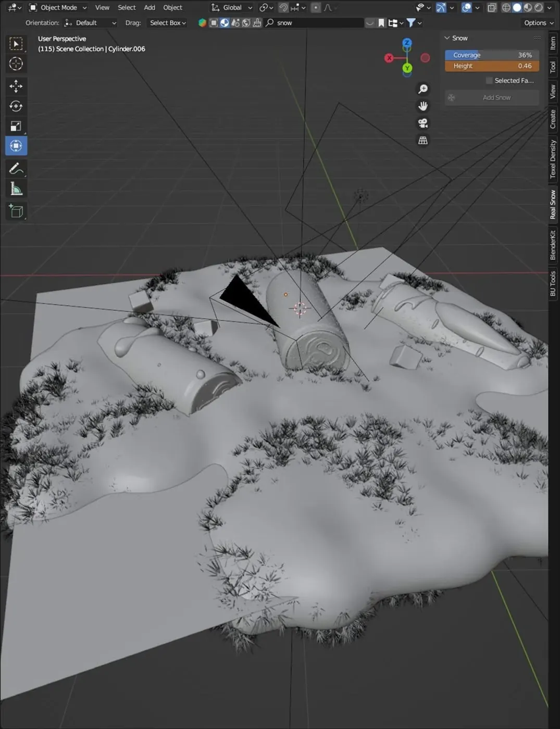Screen dimensions: 560x729
Task: Select the Scale tool
Action: click(x=16, y=126)
